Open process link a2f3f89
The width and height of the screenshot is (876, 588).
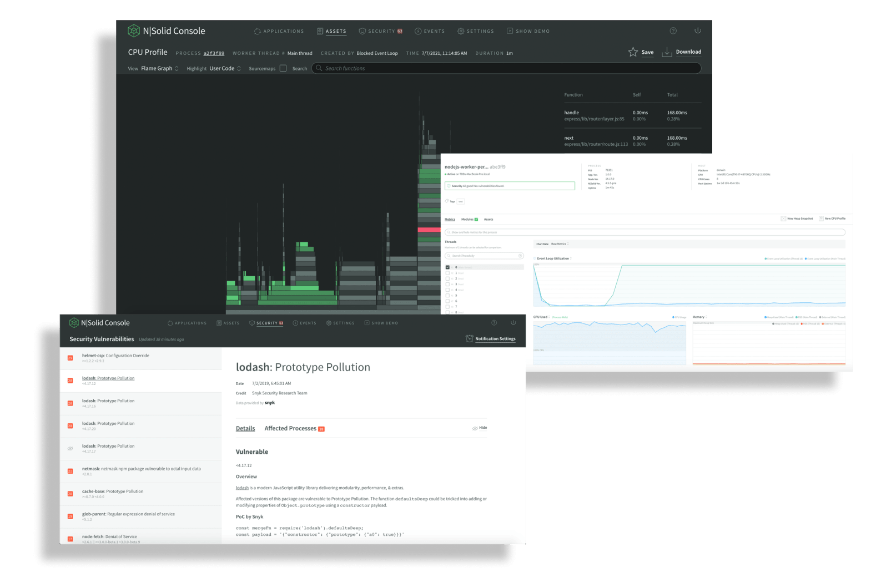[214, 53]
